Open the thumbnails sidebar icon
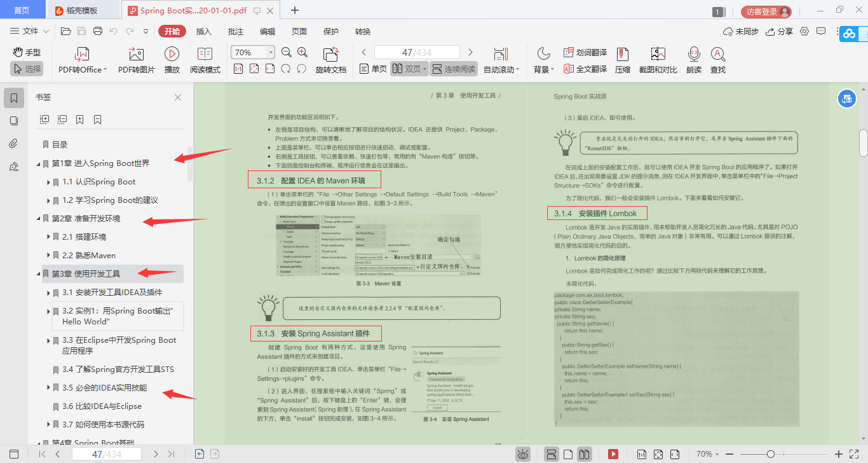Image resolution: width=868 pixels, height=463 pixels. [x=14, y=121]
